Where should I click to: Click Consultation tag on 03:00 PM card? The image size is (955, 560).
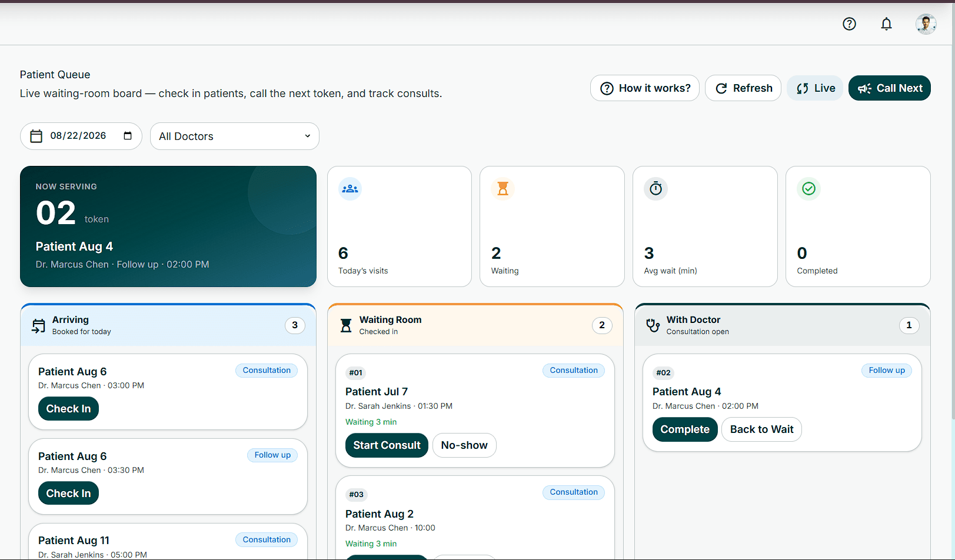point(267,371)
